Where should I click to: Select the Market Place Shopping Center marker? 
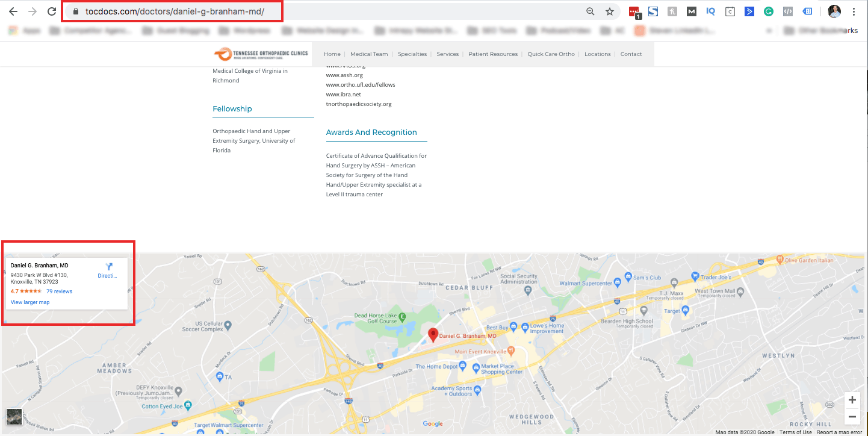point(476,367)
